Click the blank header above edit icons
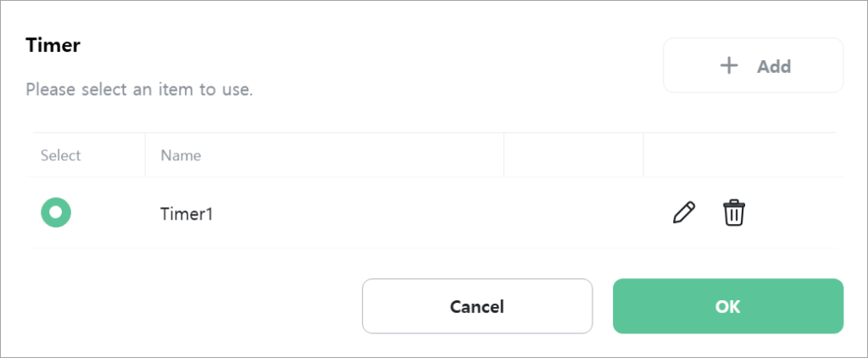 click(x=740, y=155)
